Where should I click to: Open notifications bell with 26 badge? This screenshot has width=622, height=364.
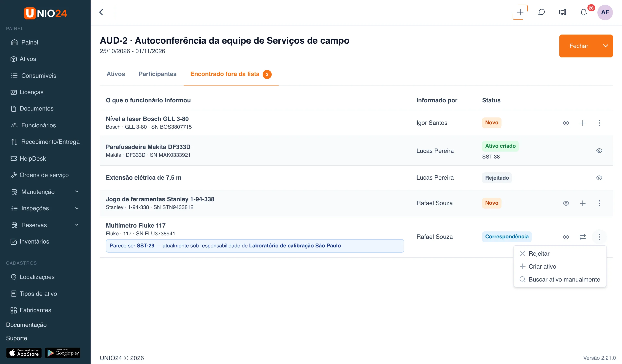(x=584, y=12)
